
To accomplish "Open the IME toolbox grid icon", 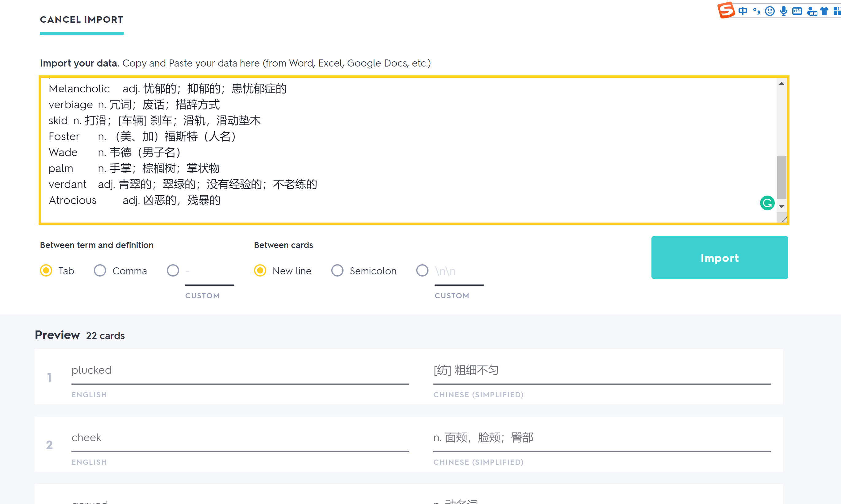I will (837, 11).
